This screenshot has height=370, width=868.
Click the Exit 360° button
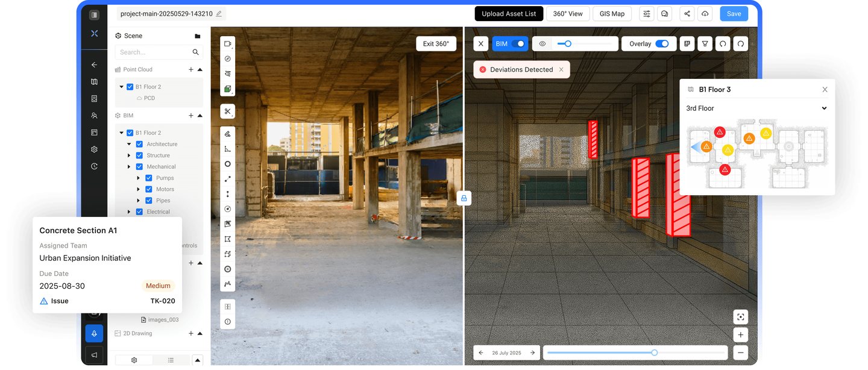(x=436, y=43)
